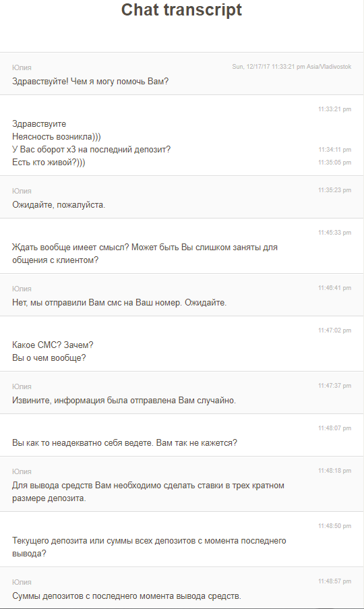Click the line 'Вы о чем вообще?'
Image resolution: width=364 pixels, height=609 pixels.
click(x=49, y=357)
